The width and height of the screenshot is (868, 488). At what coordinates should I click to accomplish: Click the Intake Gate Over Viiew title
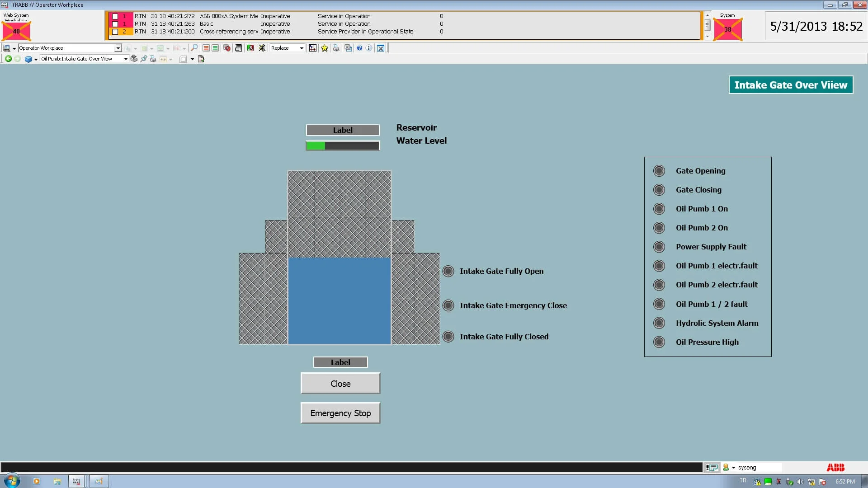(x=791, y=85)
